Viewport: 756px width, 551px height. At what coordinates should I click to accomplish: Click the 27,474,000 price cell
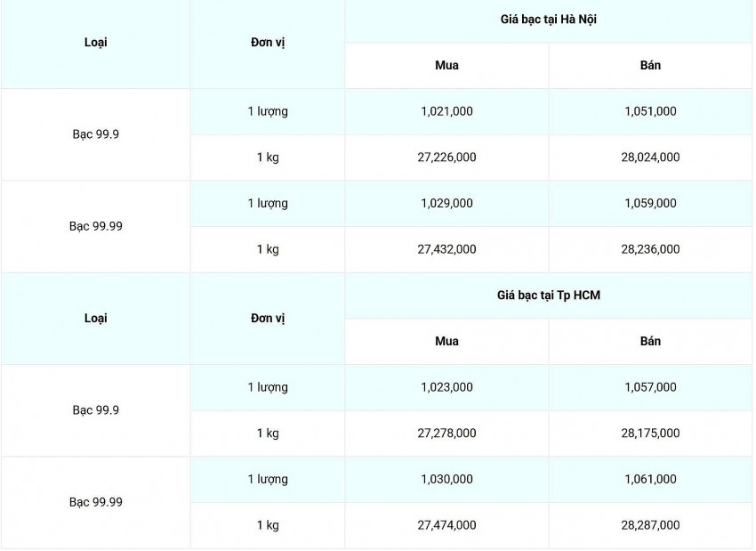(x=446, y=525)
